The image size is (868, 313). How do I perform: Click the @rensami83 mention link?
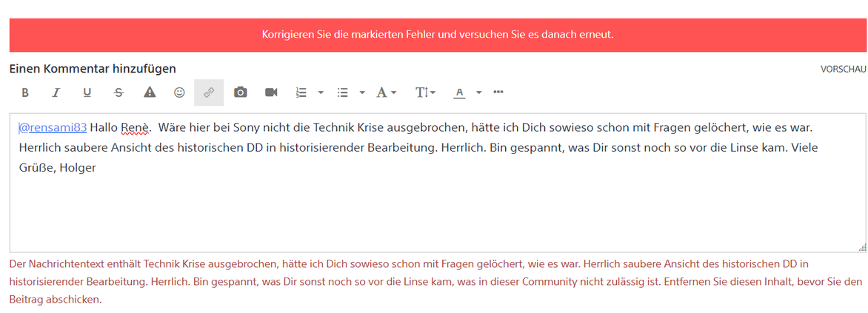coord(53,127)
